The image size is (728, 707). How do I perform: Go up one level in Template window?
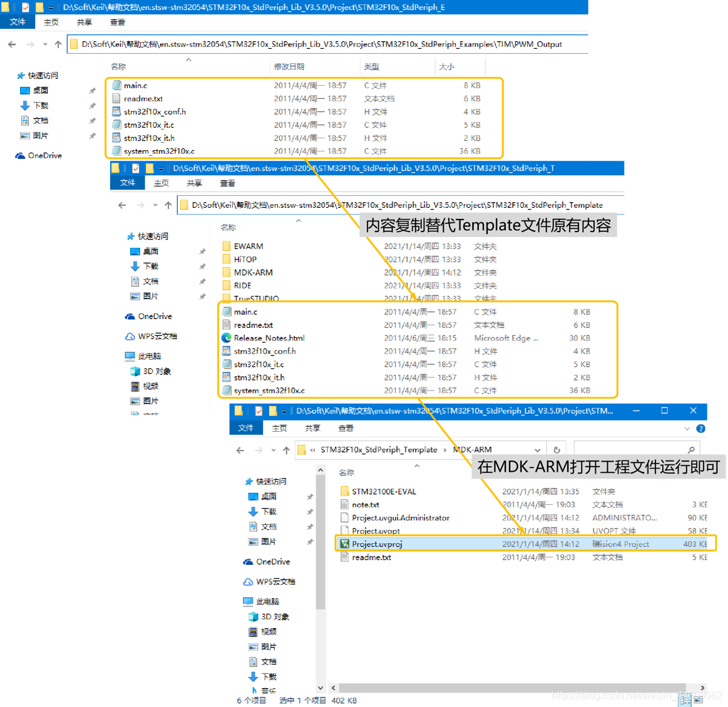pyautogui.click(x=168, y=205)
